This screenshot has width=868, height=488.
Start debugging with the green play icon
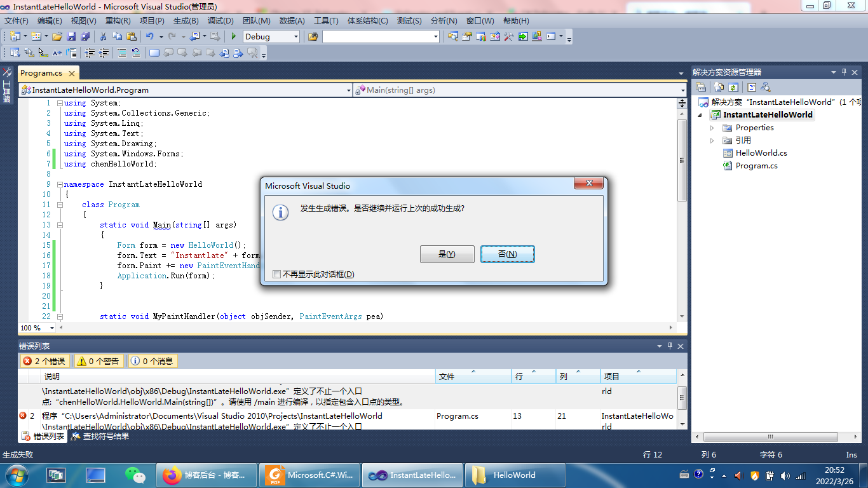(x=234, y=37)
